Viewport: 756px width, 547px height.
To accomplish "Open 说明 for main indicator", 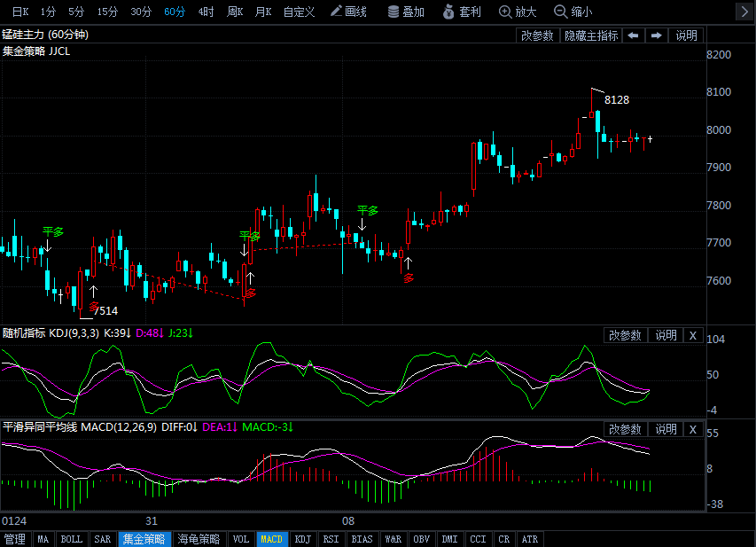I will [686, 35].
